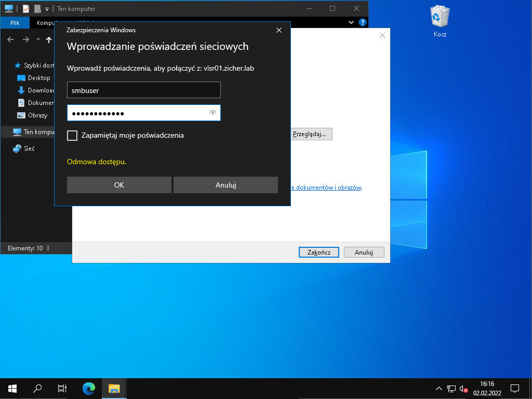Screen dimensions: 532x399
Task: Reveal password with the eye icon
Action: pyautogui.click(x=212, y=113)
